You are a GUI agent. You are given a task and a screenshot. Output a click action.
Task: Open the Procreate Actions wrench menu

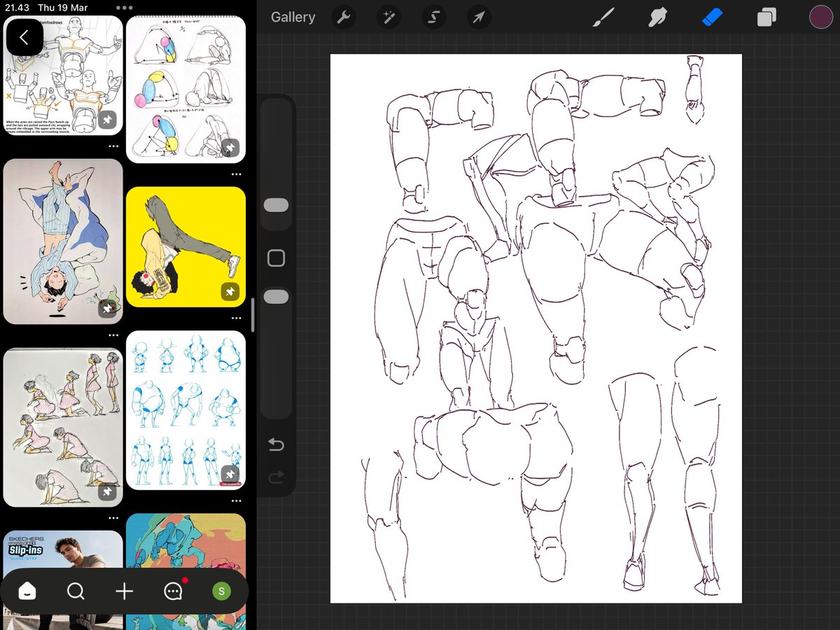point(343,17)
